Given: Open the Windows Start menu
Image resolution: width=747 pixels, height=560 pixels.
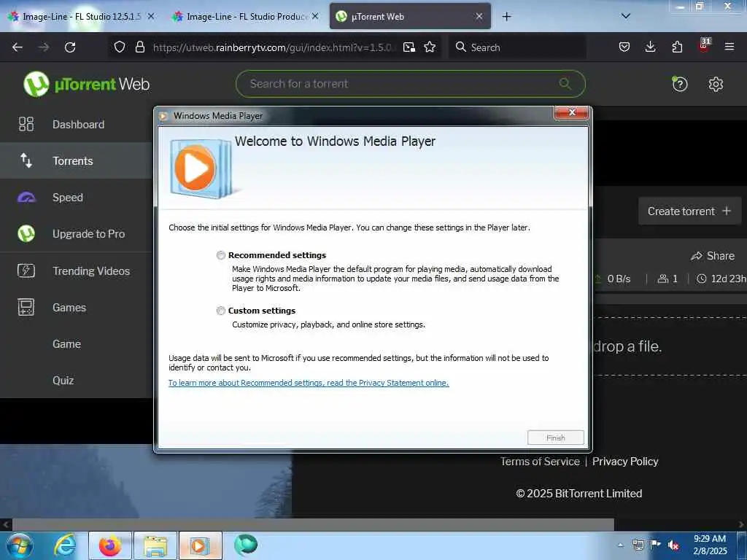Looking at the screenshot, I should [x=19, y=545].
